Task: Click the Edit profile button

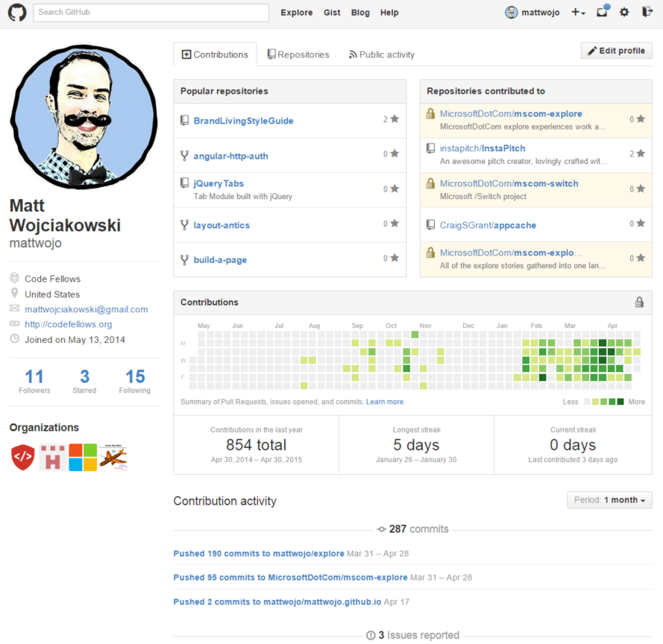Action: (x=617, y=51)
